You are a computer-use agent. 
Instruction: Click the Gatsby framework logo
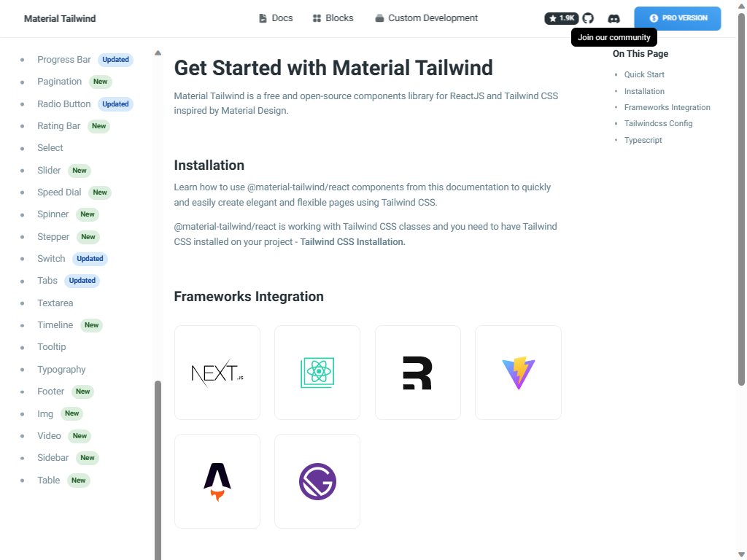click(317, 481)
